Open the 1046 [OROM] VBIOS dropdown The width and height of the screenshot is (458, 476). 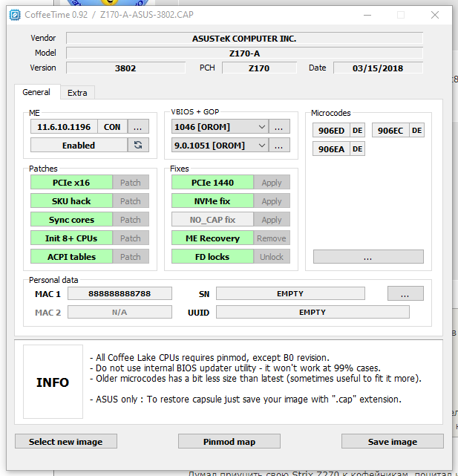point(220,126)
